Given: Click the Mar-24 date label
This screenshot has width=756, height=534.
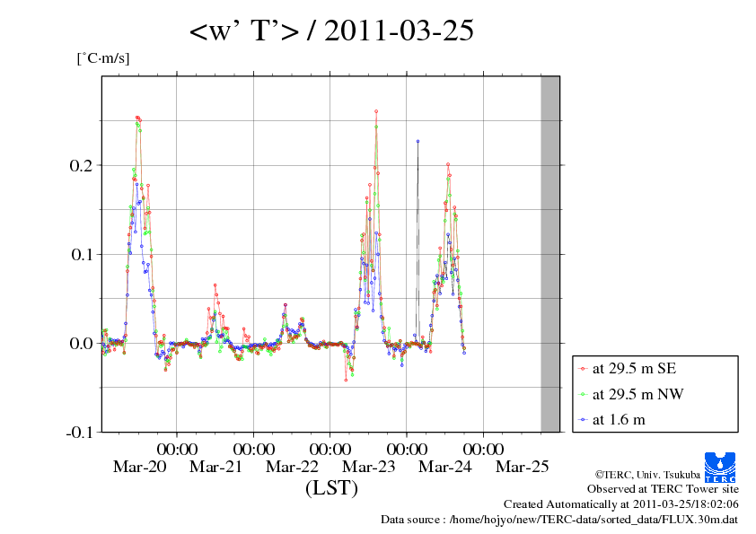Looking at the screenshot, I should click(445, 467).
